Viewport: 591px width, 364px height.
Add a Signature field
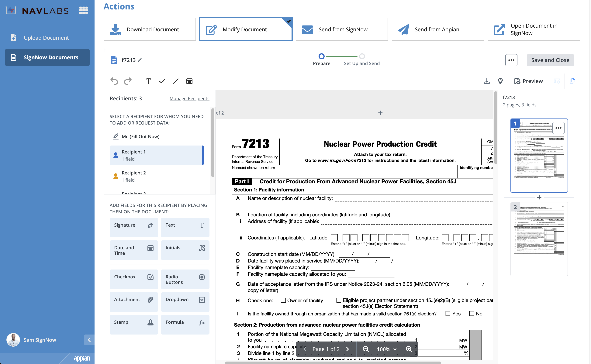point(134,227)
